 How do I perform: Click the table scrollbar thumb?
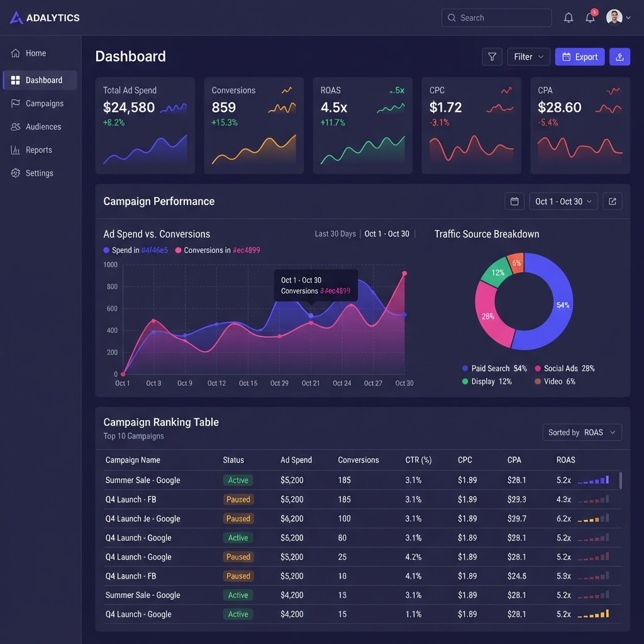(620, 480)
